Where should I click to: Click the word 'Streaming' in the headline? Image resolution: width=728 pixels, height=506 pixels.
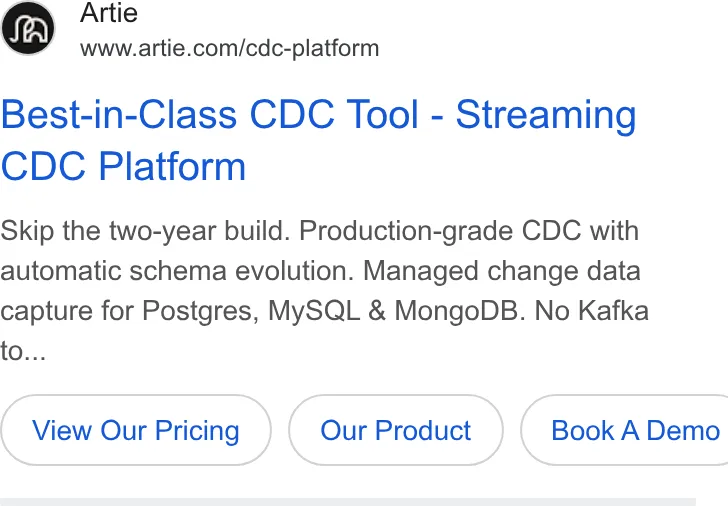pos(546,116)
